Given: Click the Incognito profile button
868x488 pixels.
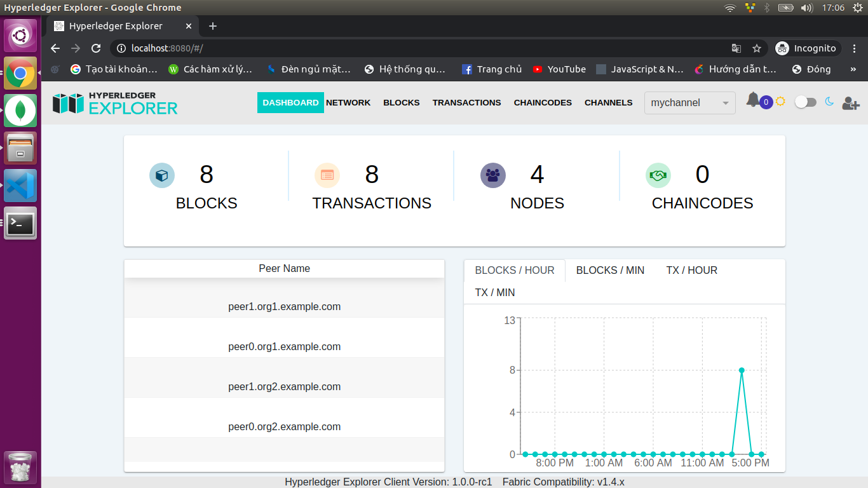Looking at the screenshot, I should (x=808, y=48).
